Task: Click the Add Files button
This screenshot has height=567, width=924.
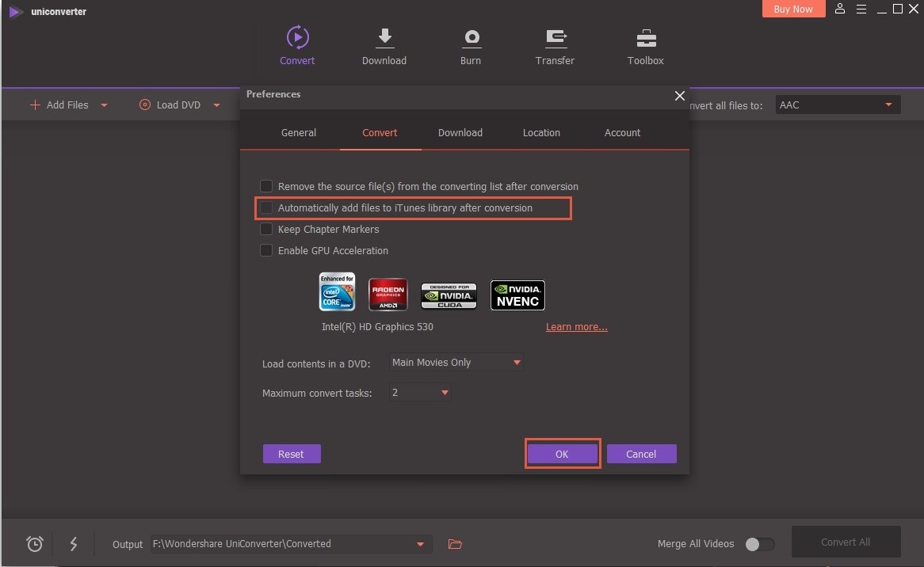Action: (x=59, y=105)
